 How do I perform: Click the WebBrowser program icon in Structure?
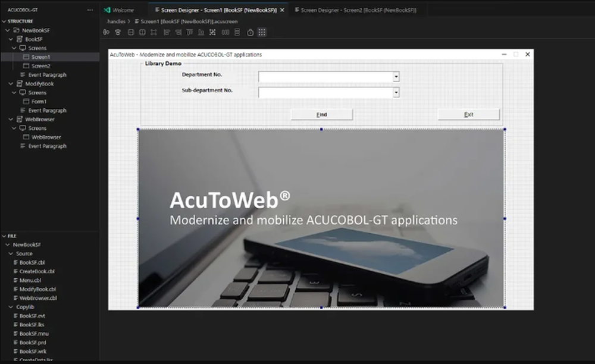tap(20, 119)
